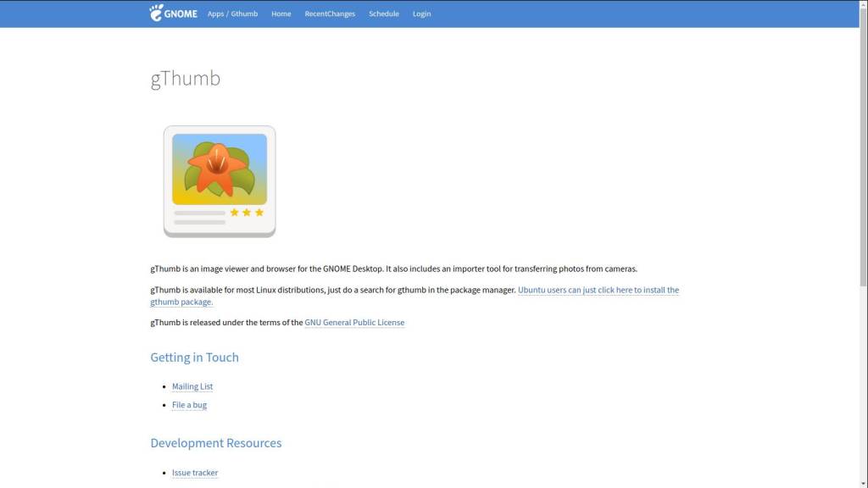This screenshot has height=488, width=868.
Task: Click the scrollbar up arrow
Action: tap(863, 3)
